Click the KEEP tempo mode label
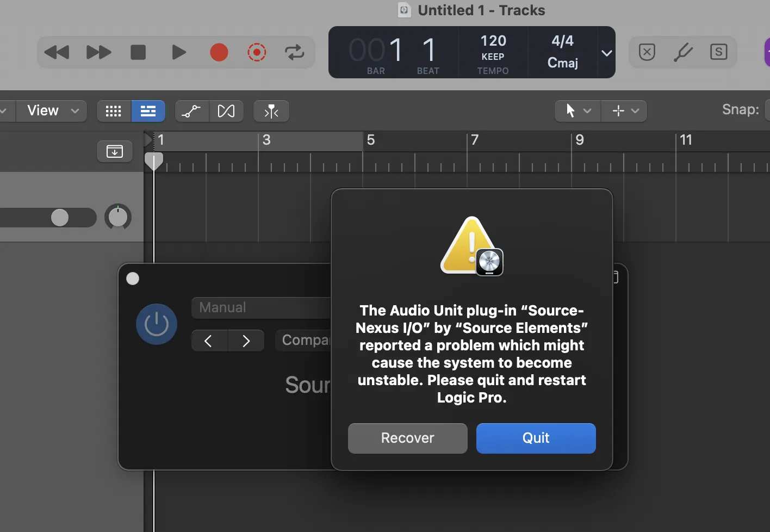This screenshot has width=770, height=532. (493, 57)
